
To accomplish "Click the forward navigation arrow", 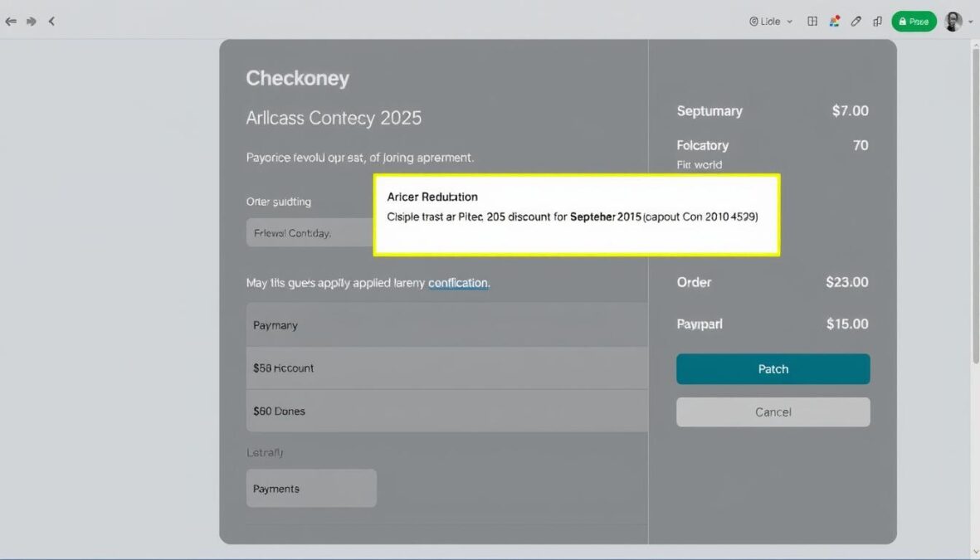I will click(x=32, y=21).
